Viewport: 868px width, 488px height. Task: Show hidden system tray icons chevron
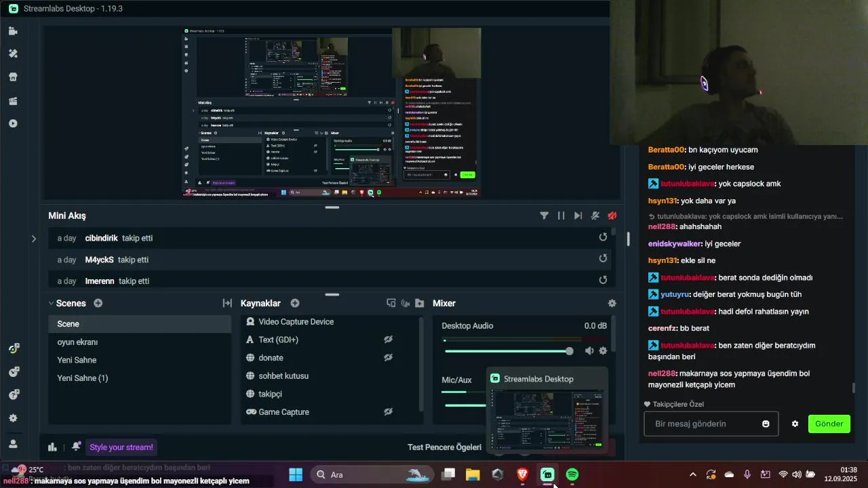pyautogui.click(x=692, y=474)
